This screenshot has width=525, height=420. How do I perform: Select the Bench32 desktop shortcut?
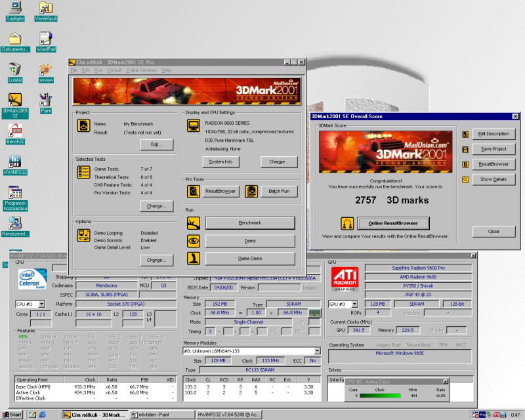pos(15,135)
